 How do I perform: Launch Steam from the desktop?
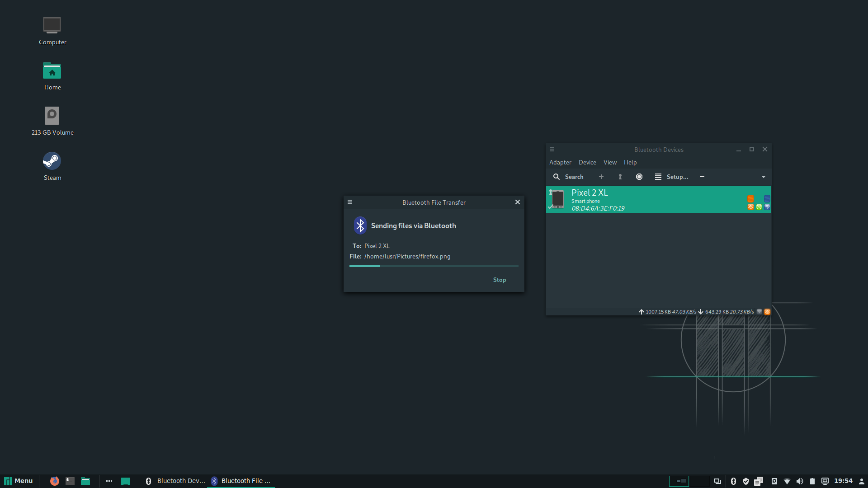[x=52, y=166]
